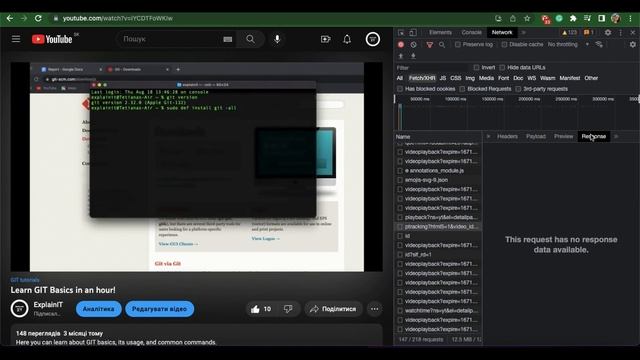Click the Поділитися share button
Viewport: 640px width, 360px height.
[333, 309]
